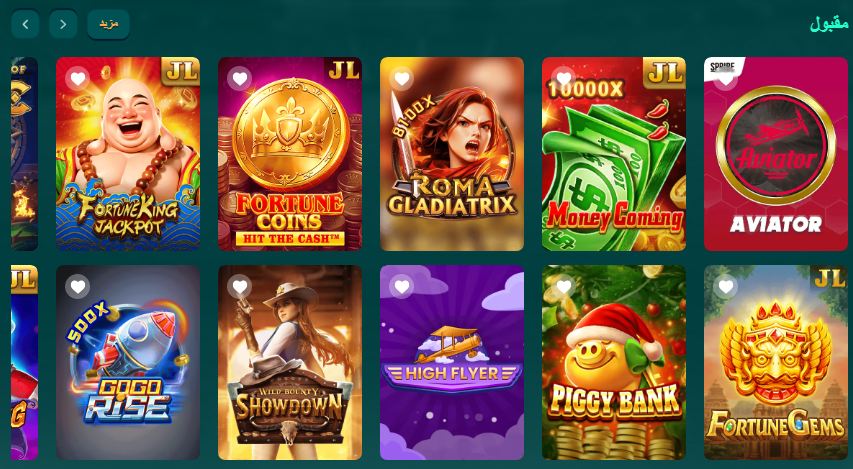Launch the Money Coming game
The width and height of the screenshot is (853, 469).
click(614, 154)
